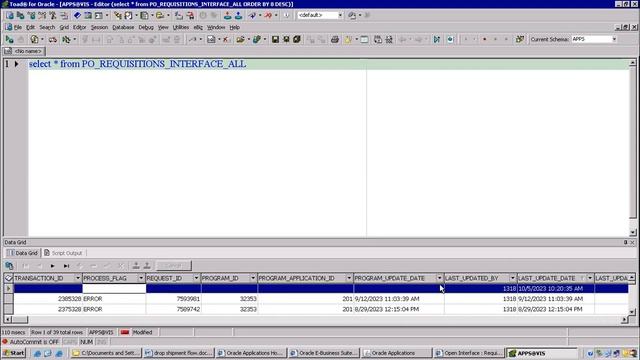Click the Print icon in the editor toolbar
Image resolution: width=640 pixels, height=360 pixels.
[335, 39]
